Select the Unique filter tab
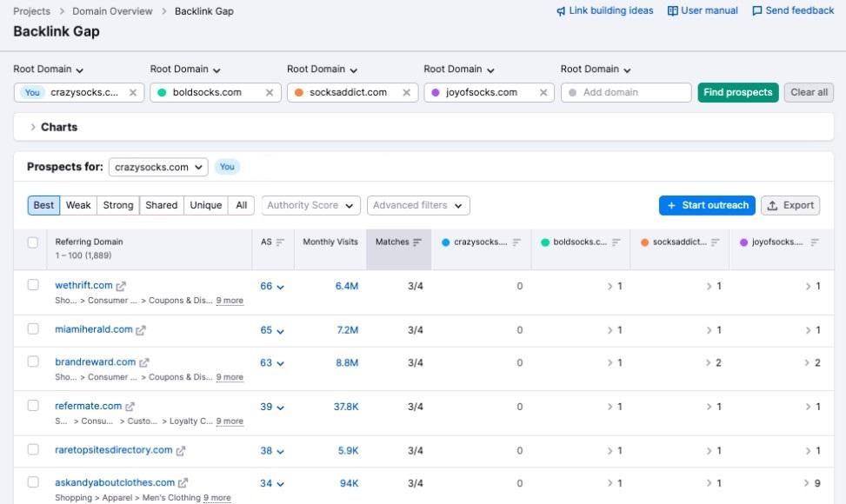This screenshot has height=504, width=846. (x=205, y=205)
